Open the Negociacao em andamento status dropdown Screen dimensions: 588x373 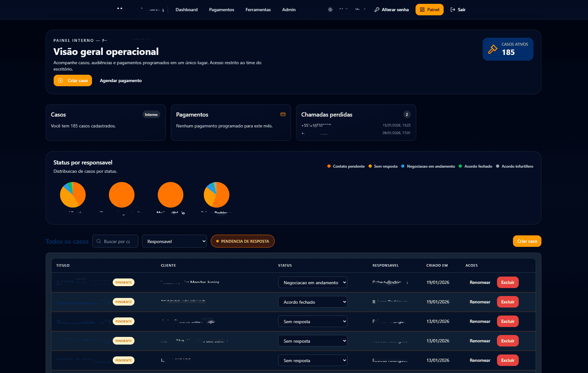pyautogui.click(x=313, y=282)
